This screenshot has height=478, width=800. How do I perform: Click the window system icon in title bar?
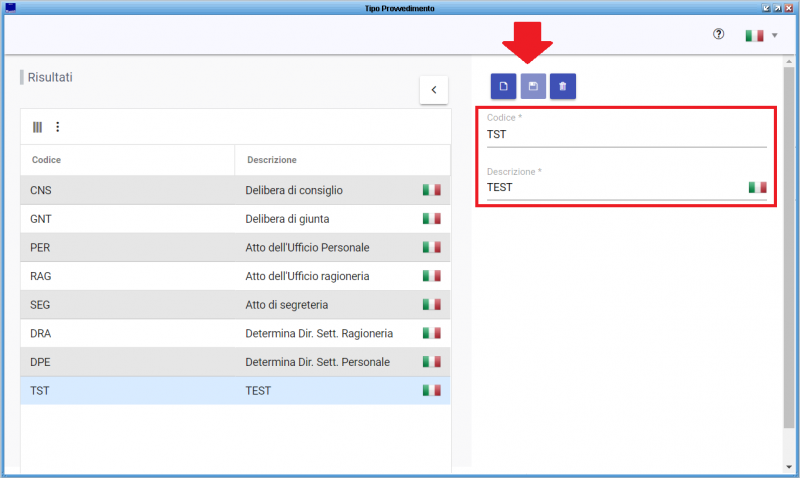pyautogui.click(x=10, y=7)
